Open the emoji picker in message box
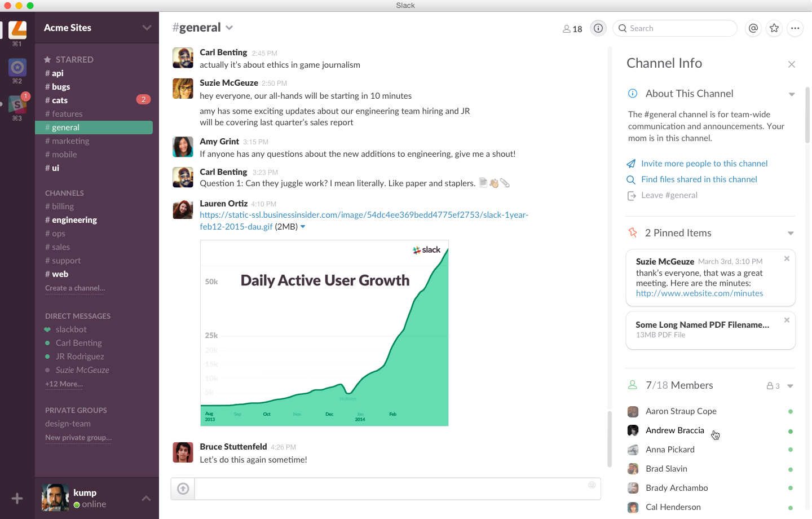 coord(592,485)
